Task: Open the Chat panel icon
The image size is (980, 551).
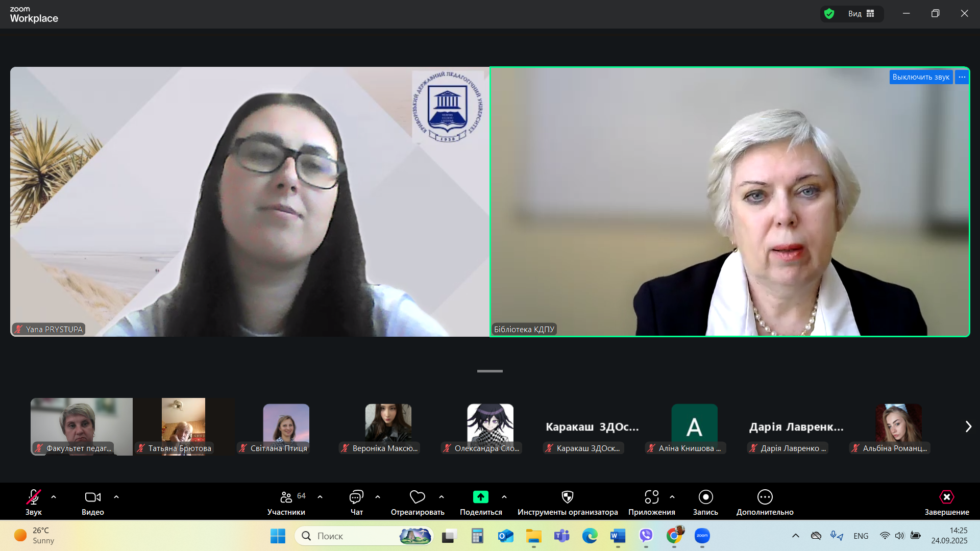Action: [356, 497]
